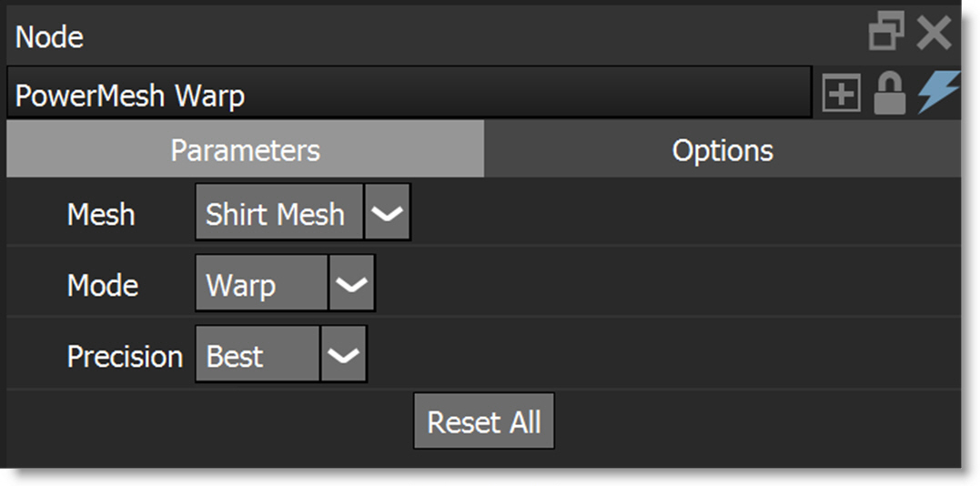
Task: Click the Node panel title text
Action: pos(50,37)
